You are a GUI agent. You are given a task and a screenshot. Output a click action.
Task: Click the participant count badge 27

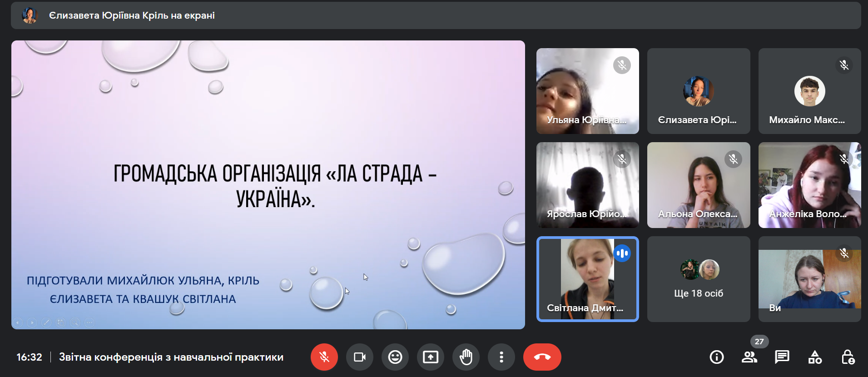(x=759, y=342)
